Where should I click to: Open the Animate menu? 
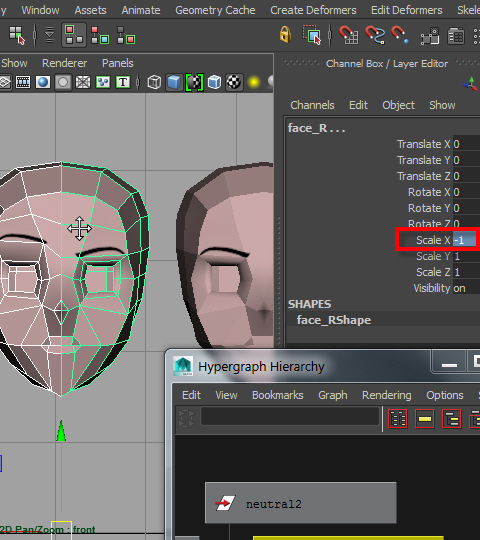(x=141, y=10)
